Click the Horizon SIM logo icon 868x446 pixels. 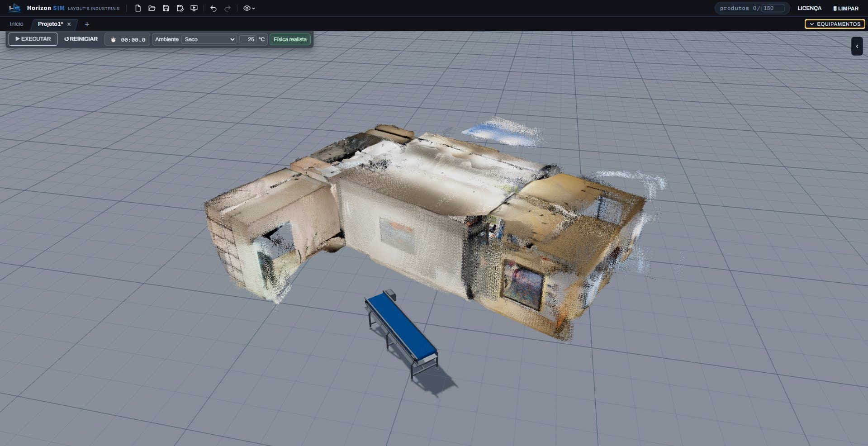[x=15, y=8]
